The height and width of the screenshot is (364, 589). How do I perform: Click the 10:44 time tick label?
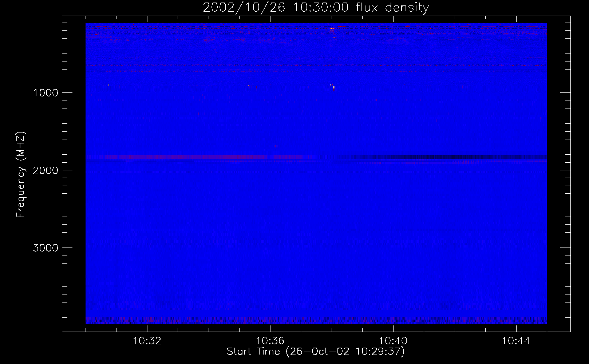pyautogui.click(x=516, y=341)
